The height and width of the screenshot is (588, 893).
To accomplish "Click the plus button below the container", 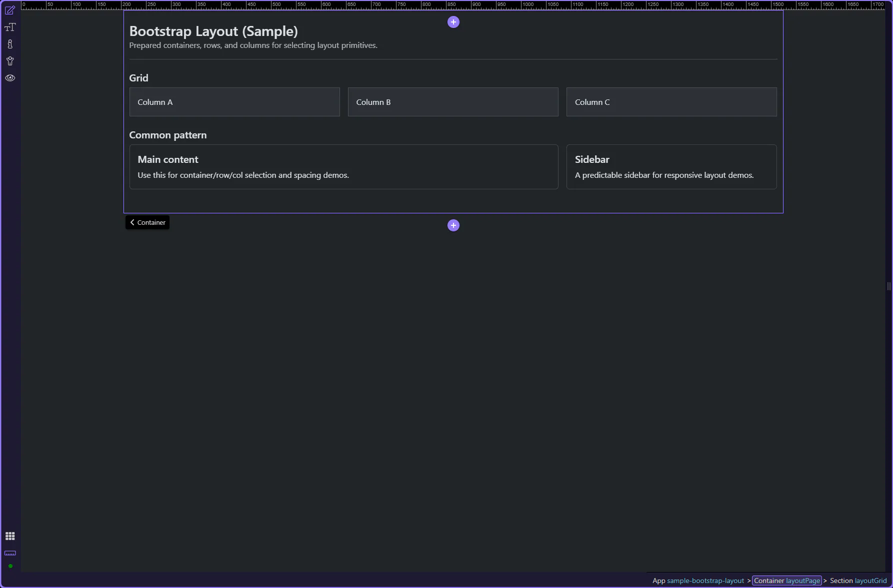I will click(x=453, y=225).
